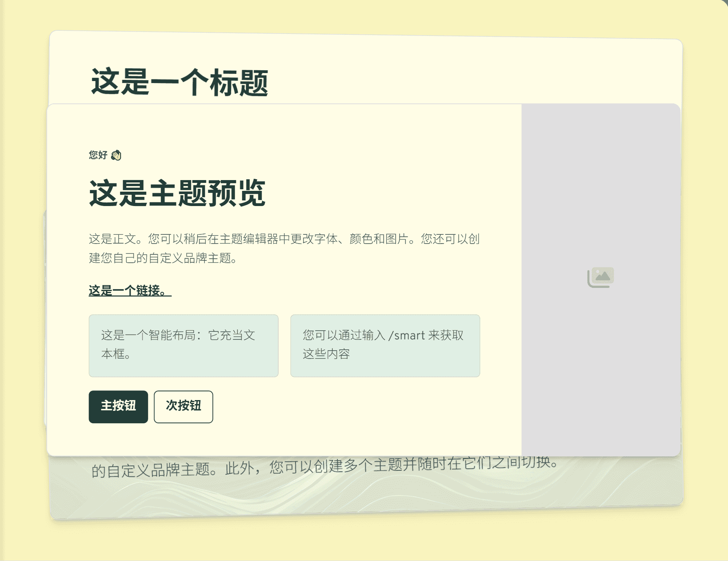Select the /smart smart layout box

pyautogui.click(x=385, y=345)
